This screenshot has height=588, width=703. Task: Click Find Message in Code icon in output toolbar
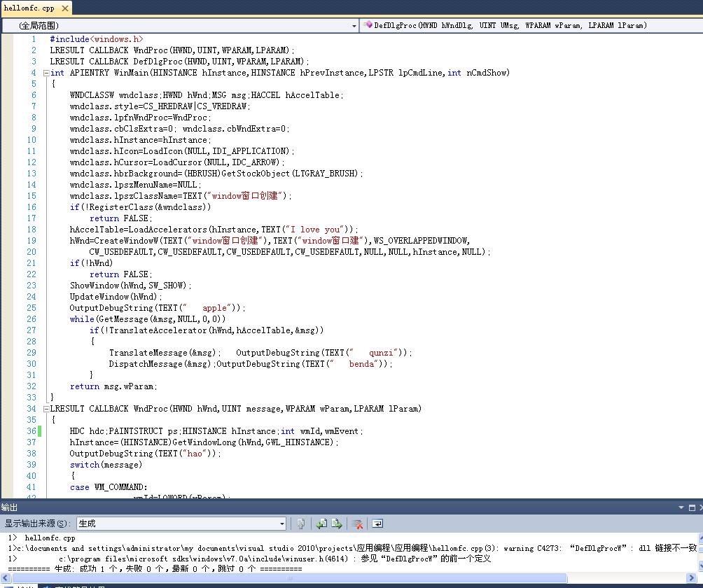point(301,524)
